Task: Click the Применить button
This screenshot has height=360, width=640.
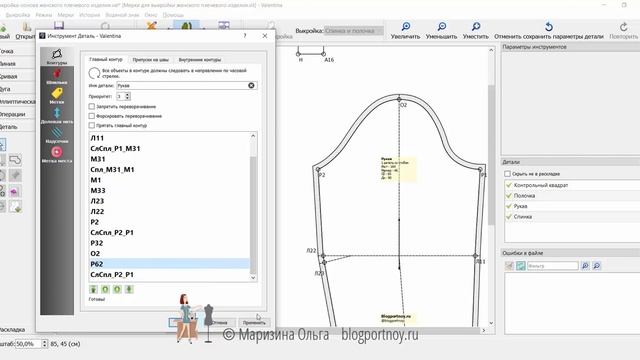Action: (254, 322)
